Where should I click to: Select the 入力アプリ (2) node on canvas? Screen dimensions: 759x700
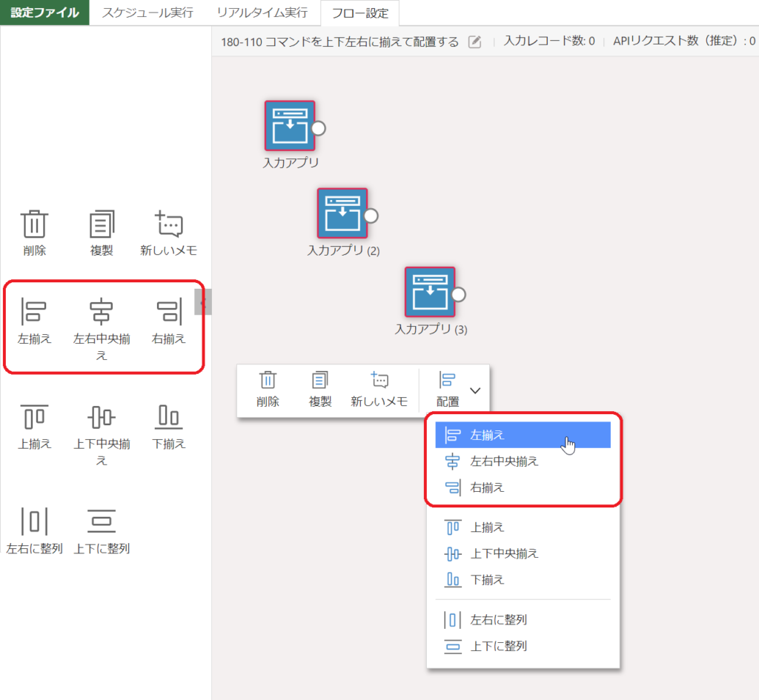342,213
